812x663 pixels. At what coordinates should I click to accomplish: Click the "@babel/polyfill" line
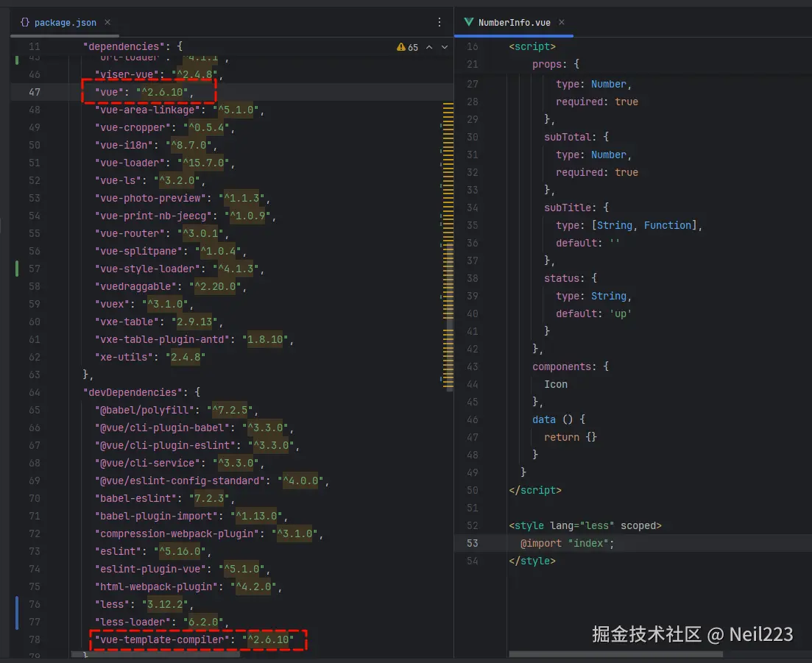pos(177,410)
